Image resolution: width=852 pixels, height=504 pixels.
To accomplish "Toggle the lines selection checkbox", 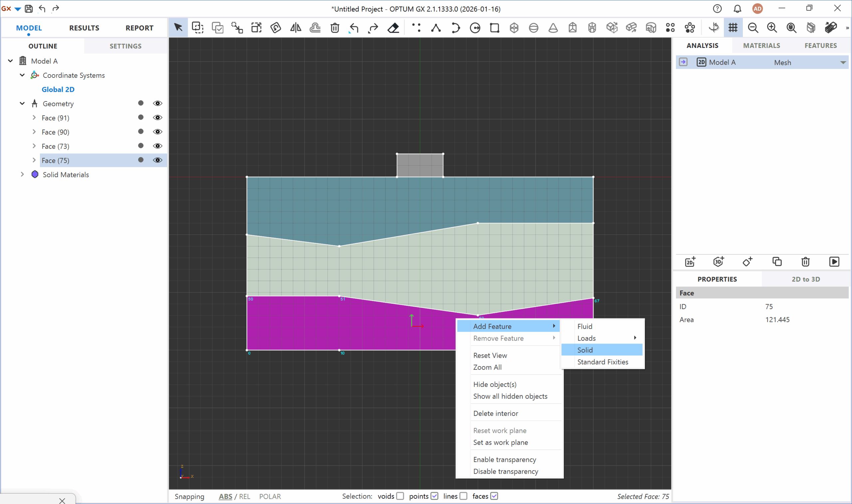I will [x=463, y=496].
